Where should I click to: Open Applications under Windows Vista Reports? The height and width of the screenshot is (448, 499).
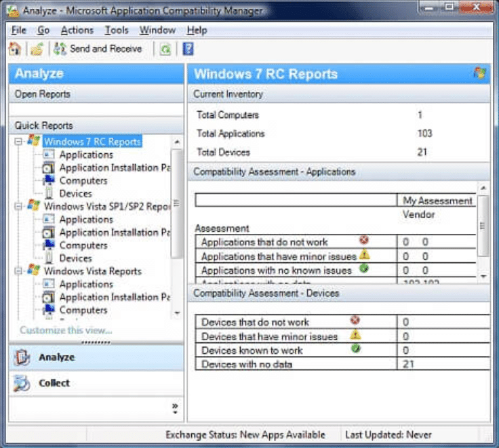click(86, 284)
